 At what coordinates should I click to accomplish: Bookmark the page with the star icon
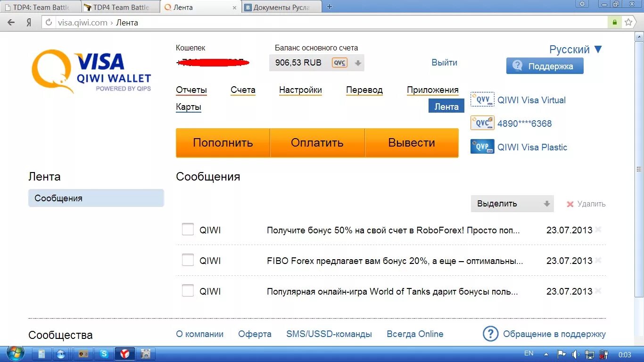point(628,22)
